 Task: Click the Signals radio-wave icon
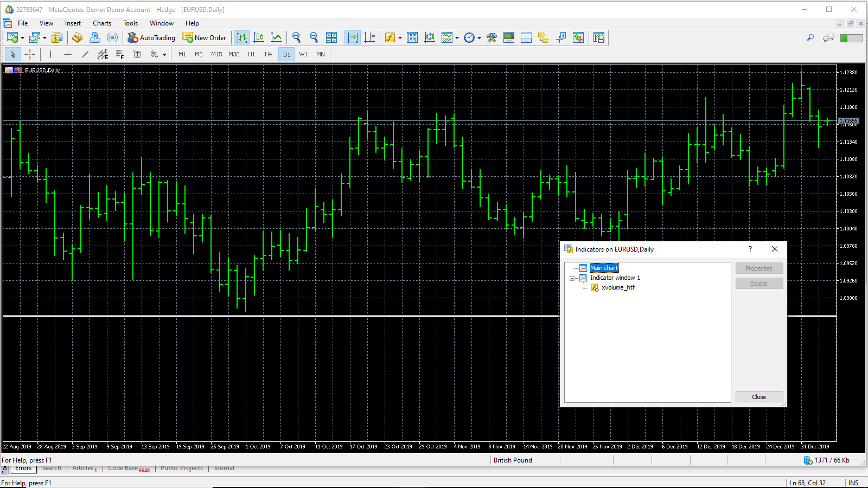pyautogui.click(x=112, y=37)
